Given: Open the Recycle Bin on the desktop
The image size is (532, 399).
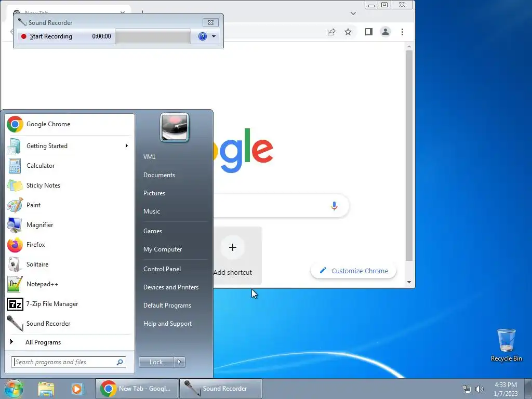Looking at the screenshot, I should click(506, 345).
